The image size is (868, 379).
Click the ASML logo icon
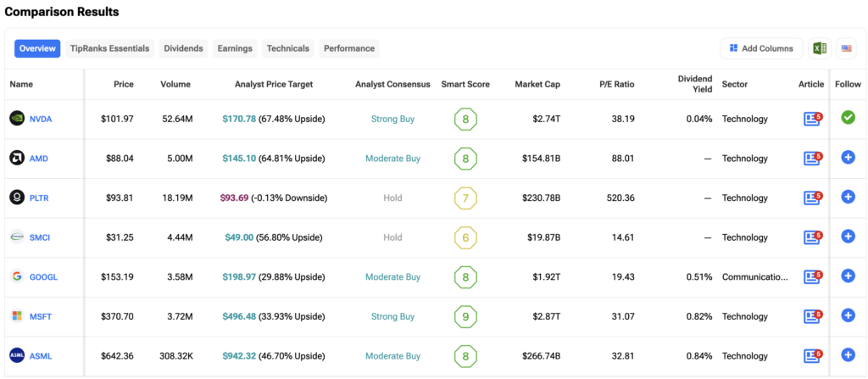point(17,356)
